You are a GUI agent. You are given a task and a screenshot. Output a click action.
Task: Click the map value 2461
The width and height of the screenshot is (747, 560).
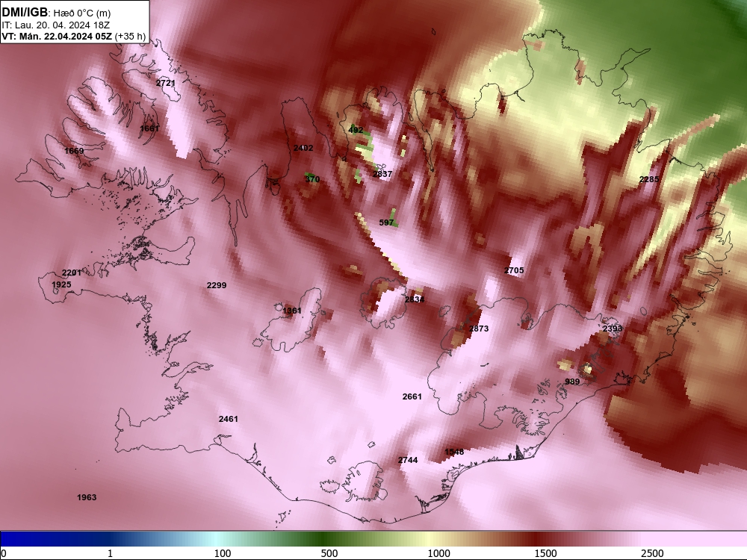pos(228,419)
